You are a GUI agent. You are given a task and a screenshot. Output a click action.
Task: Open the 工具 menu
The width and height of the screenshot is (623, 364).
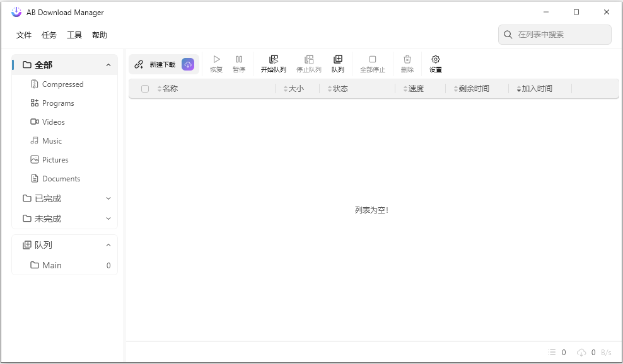click(x=74, y=35)
